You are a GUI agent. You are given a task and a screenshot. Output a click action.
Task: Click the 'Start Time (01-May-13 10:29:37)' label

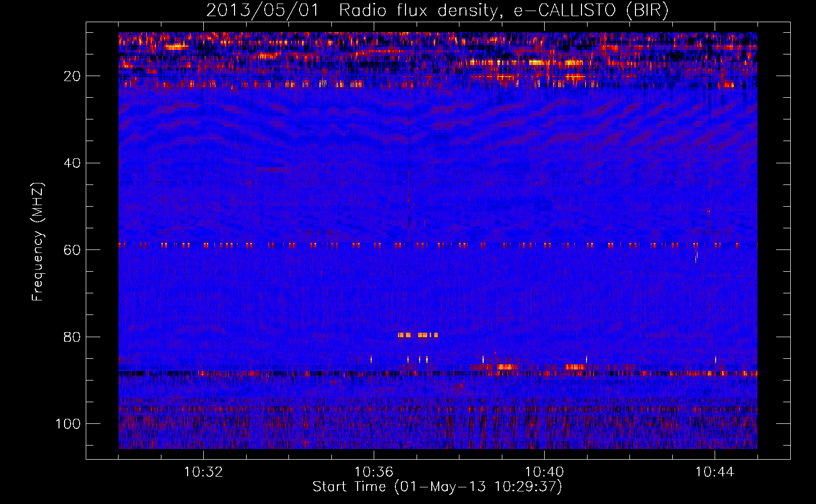pyautogui.click(x=437, y=487)
